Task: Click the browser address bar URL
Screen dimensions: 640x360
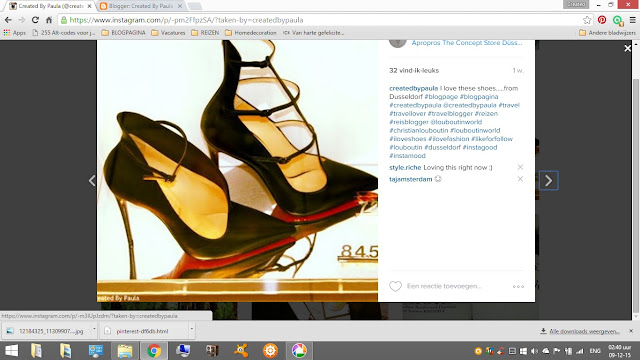Action: 187,20
